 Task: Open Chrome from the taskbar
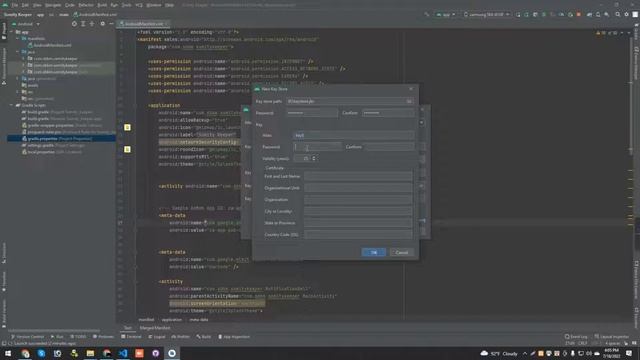point(25,353)
